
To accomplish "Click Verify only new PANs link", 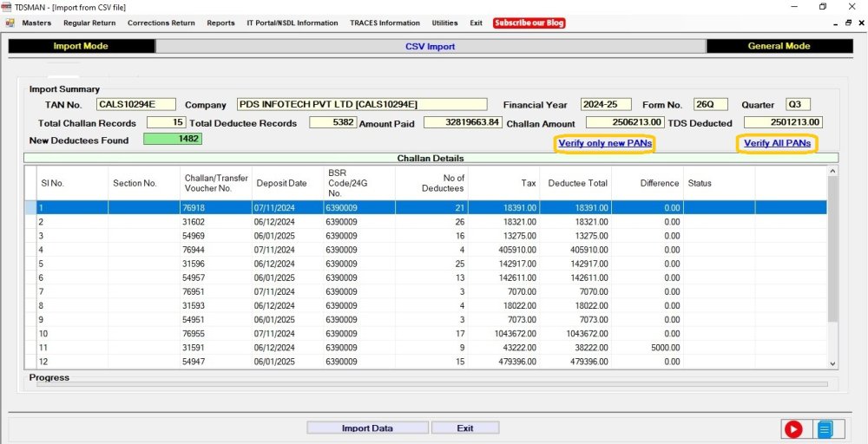I will point(605,143).
